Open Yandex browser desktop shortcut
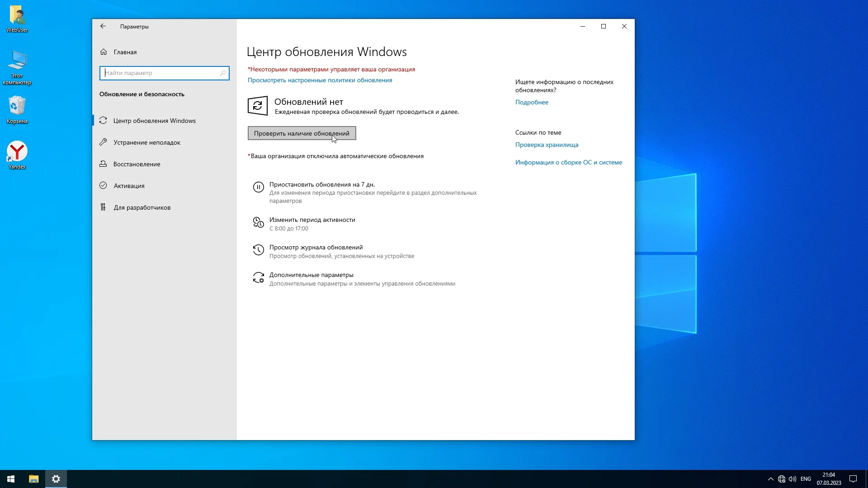868x488 pixels. (17, 152)
